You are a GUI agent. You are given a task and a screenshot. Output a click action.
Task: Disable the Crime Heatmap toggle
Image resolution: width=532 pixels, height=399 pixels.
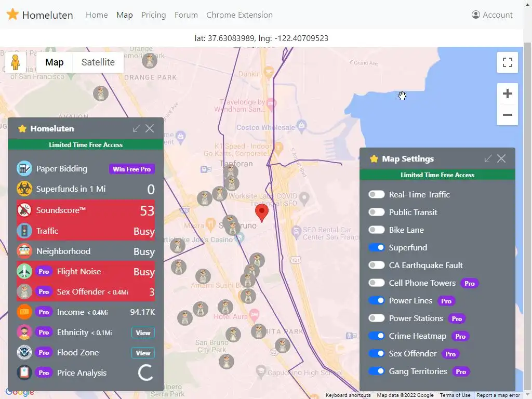coord(376,336)
